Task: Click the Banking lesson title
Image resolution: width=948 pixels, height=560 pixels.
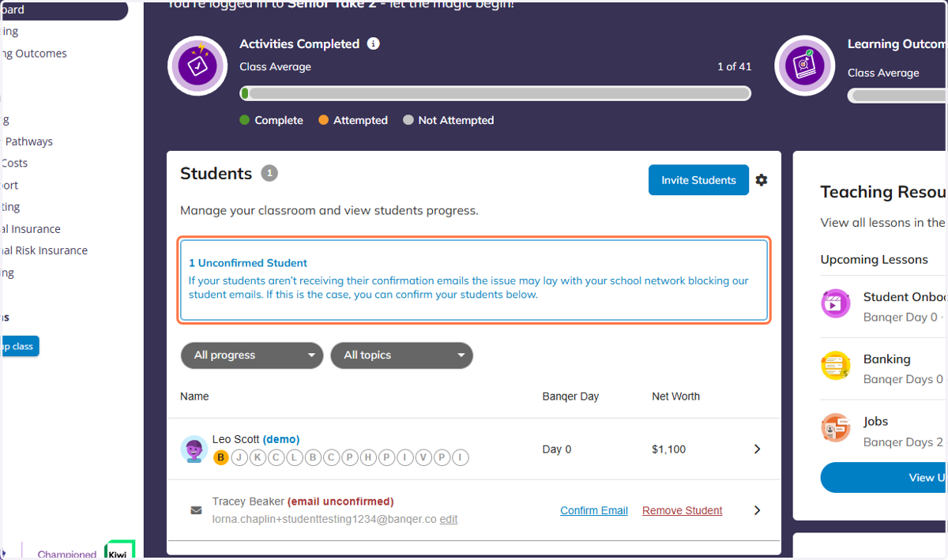Action: point(887,359)
